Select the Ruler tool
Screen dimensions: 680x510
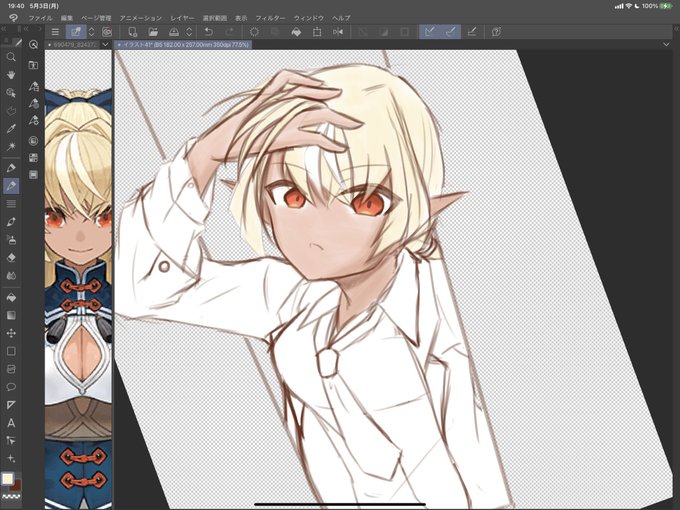[x=11, y=405]
